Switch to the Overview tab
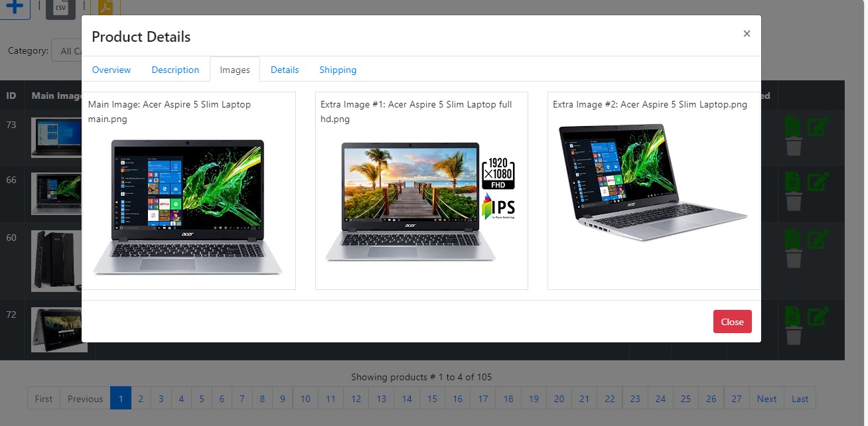This screenshot has height=426, width=868. 111,70
